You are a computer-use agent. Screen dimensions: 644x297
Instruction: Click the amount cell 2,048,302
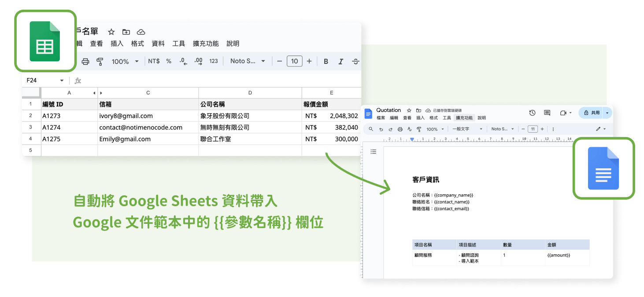coord(332,116)
